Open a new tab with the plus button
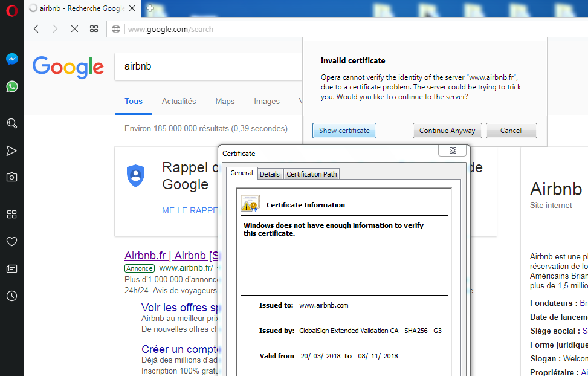This screenshot has width=588, height=376. pyautogui.click(x=150, y=8)
